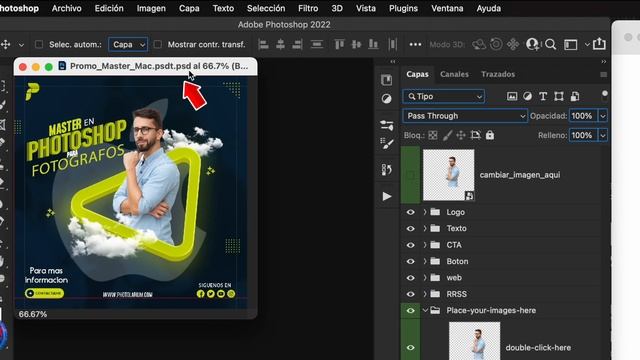Open the Ayuda menu
The height and width of the screenshot is (360, 640).
(489, 8)
